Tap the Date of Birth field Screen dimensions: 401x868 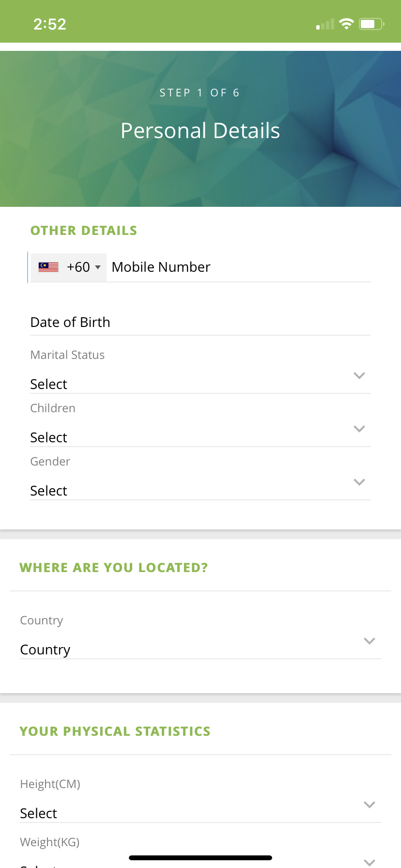click(200, 322)
